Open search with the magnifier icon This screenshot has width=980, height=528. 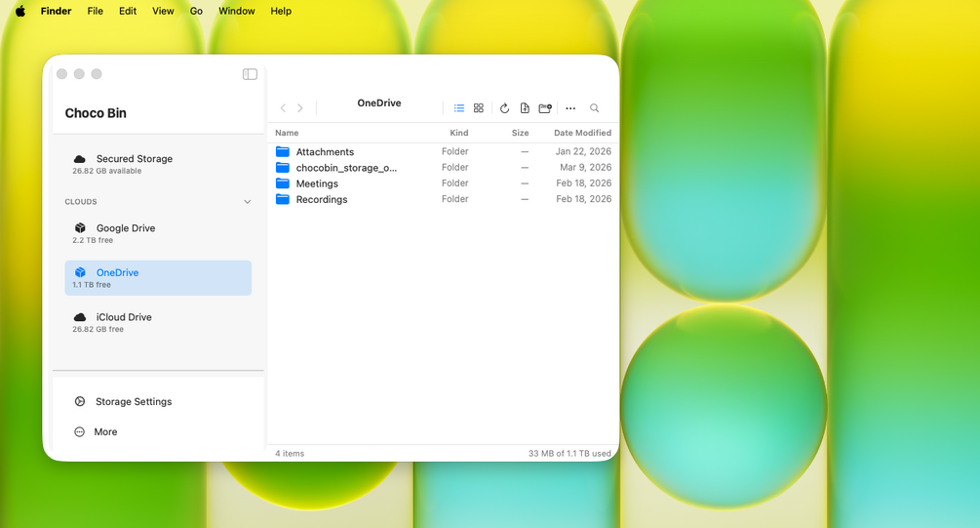click(x=595, y=108)
